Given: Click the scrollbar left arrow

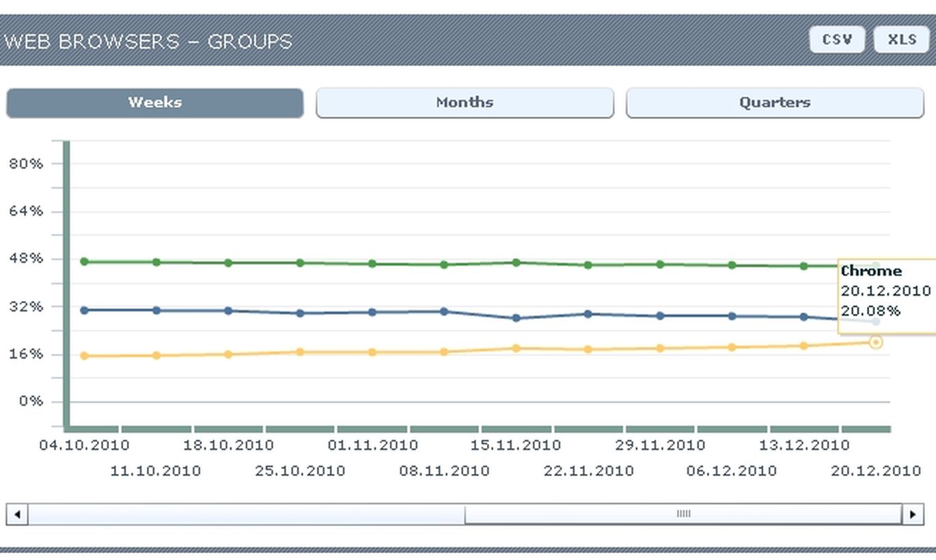Looking at the screenshot, I should [17, 514].
